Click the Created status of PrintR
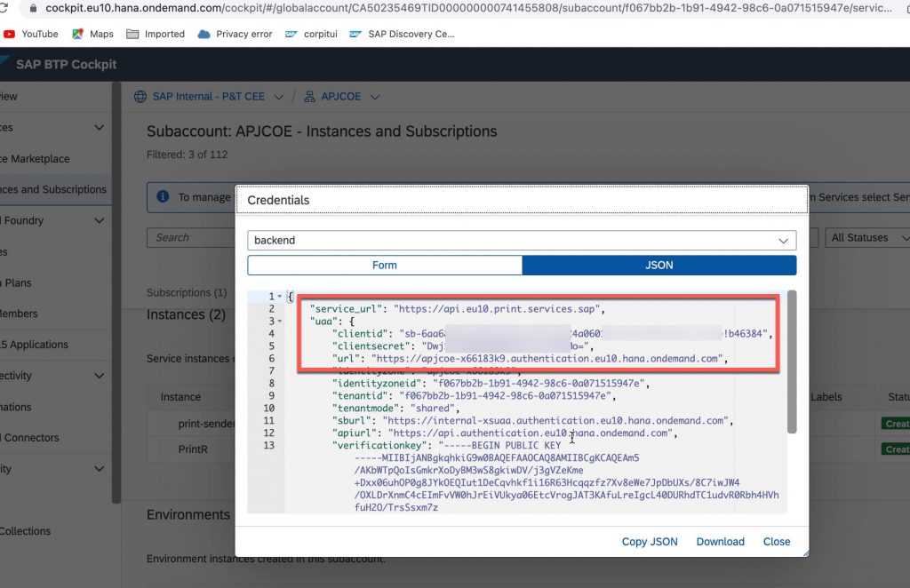Image resolution: width=910 pixels, height=588 pixels. 896,449
